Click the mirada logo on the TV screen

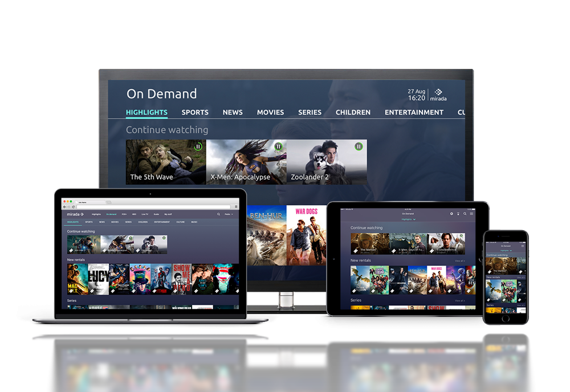(x=438, y=95)
